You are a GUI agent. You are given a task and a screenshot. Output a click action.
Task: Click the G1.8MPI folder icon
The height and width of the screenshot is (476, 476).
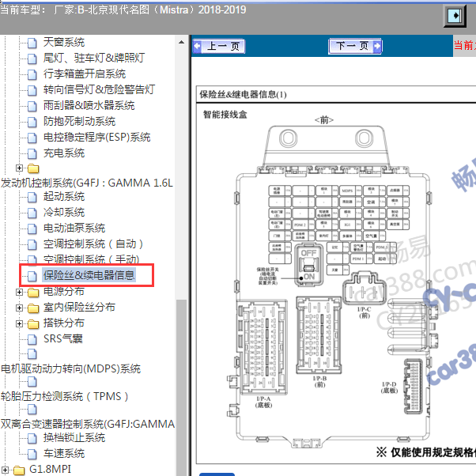coord(20,470)
